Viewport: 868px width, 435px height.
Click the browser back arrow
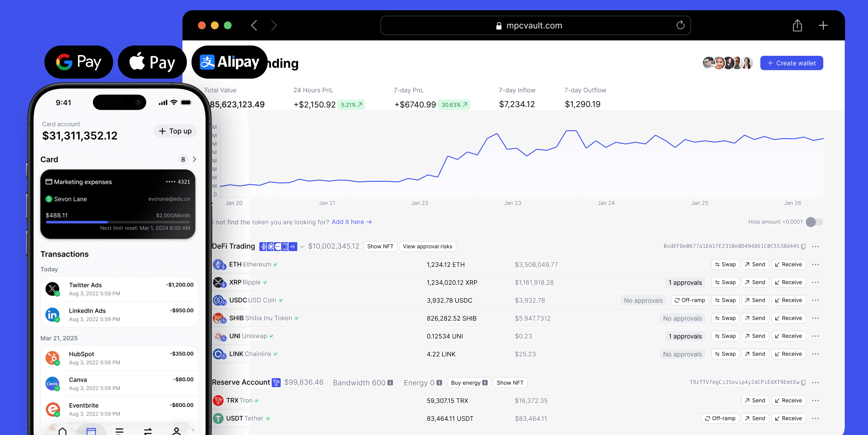254,25
